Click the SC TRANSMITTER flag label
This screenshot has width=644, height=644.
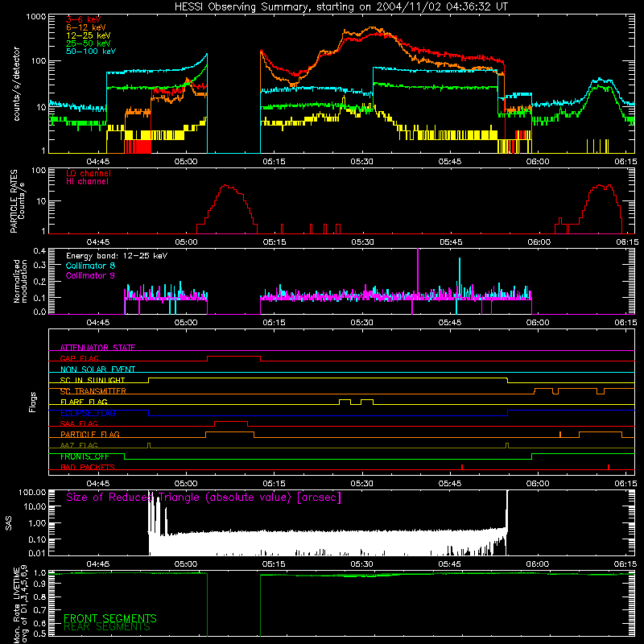(93, 391)
